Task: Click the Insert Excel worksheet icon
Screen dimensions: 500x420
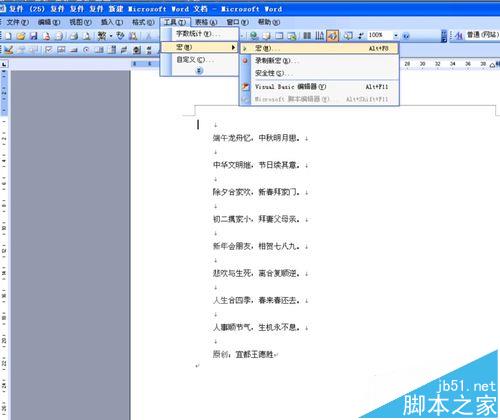Action: pos(292,36)
